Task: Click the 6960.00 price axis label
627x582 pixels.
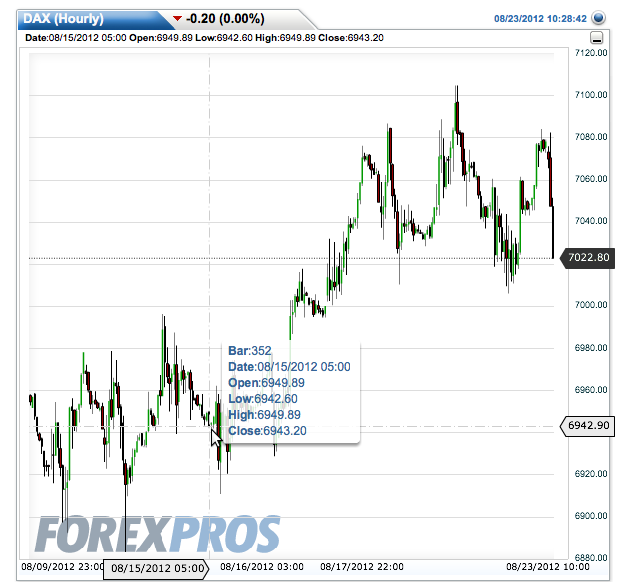Action: [x=591, y=390]
